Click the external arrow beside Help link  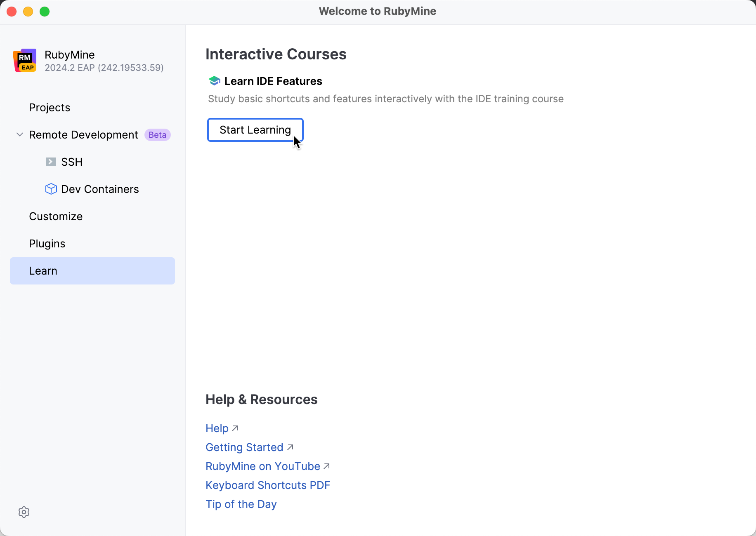235,428
